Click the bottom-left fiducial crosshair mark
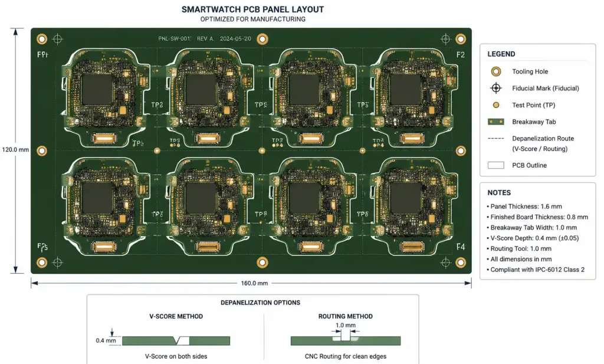604x364 pixels. click(57, 263)
